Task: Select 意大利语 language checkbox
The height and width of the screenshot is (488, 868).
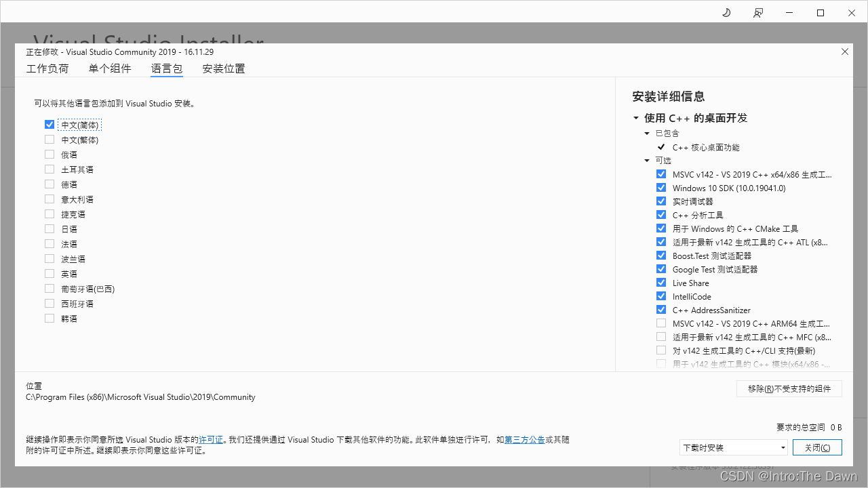Action: (50, 199)
